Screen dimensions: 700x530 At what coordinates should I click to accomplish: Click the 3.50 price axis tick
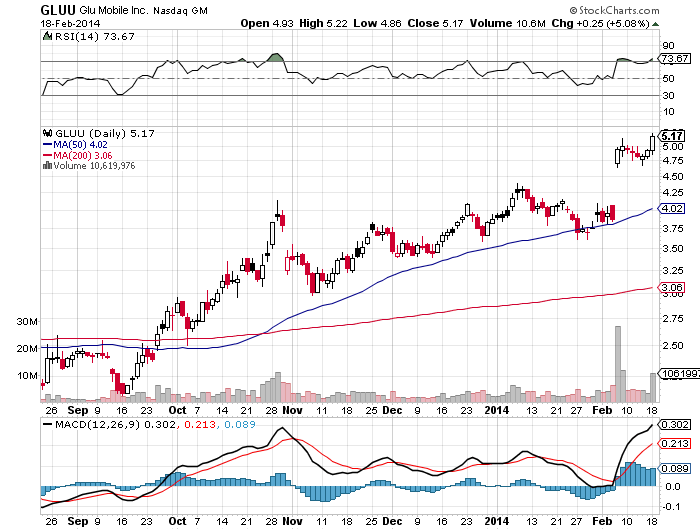pos(673,249)
